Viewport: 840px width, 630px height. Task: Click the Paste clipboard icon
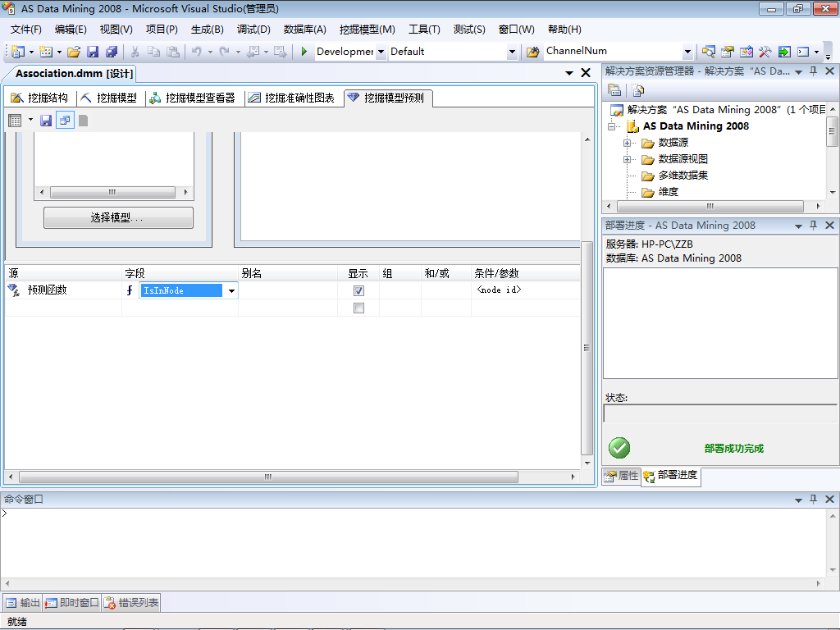point(172,52)
